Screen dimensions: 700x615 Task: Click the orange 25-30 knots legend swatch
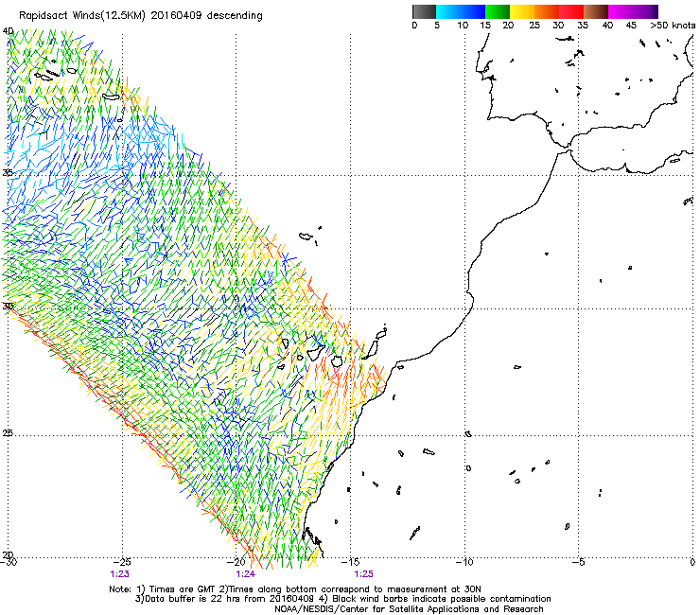[547, 11]
